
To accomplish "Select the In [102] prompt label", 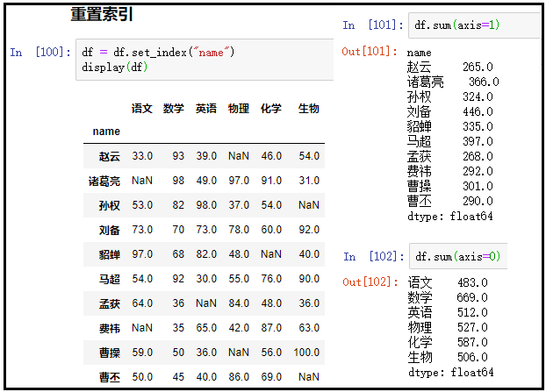I will (x=374, y=257).
